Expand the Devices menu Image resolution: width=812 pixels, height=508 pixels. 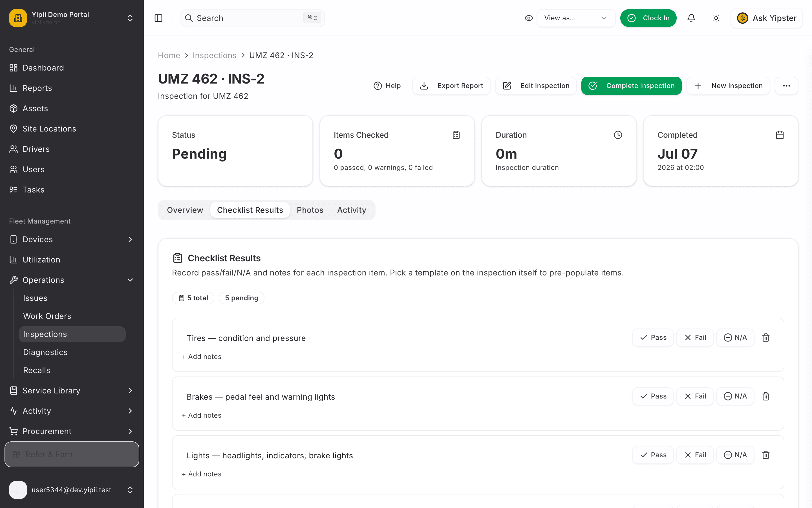click(x=72, y=240)
